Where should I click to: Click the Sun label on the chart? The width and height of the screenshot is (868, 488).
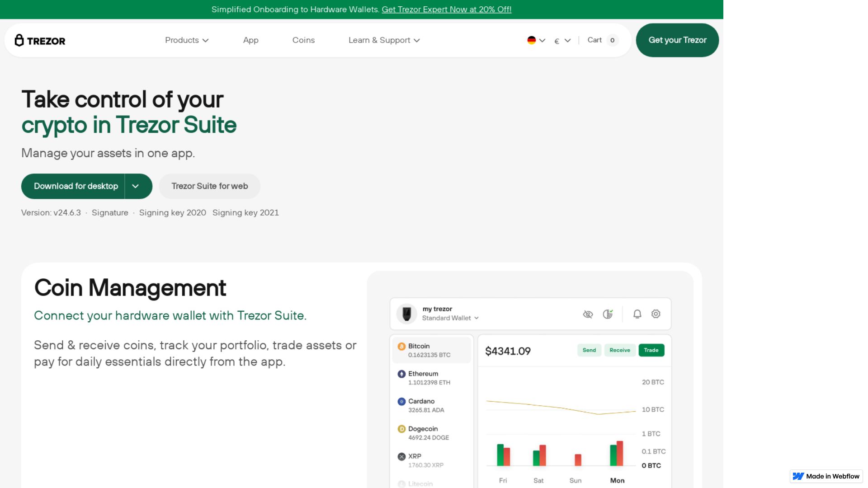click(x=575, y=480)
